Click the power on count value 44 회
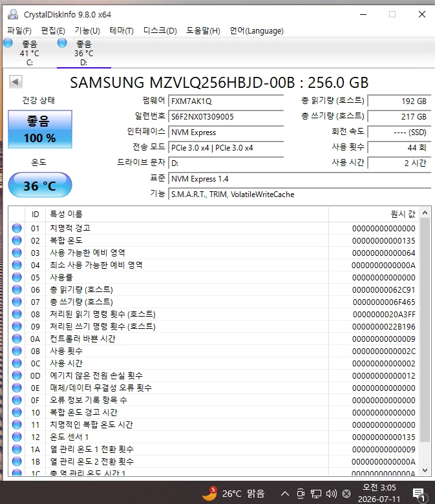435x504 pixels. (x=399, y=147)
